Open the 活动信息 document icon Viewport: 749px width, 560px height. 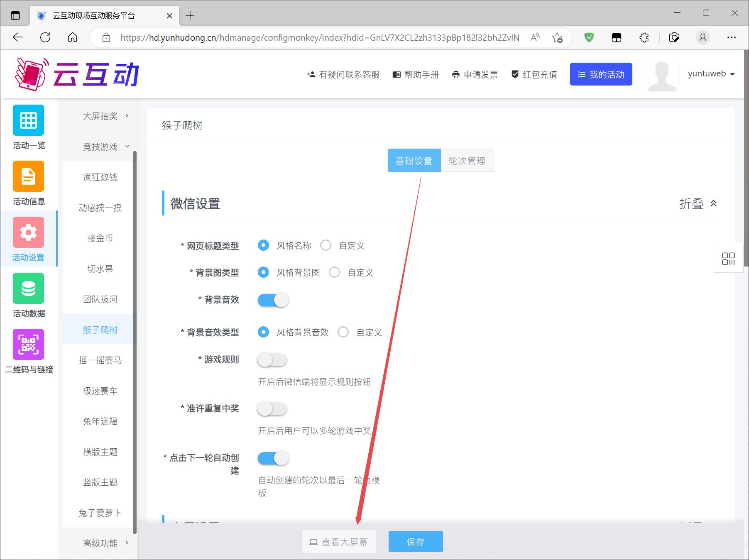point(28,176)
